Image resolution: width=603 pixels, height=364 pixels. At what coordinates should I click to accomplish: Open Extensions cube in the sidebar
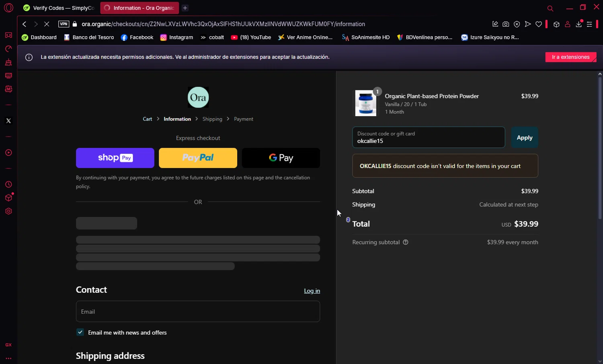tap(8, 198)
